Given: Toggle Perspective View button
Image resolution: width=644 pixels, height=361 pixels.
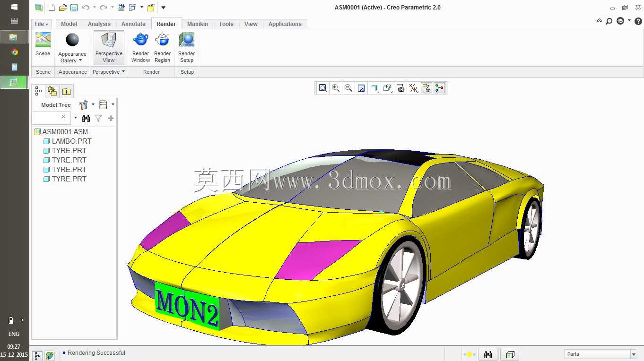Looking at the screenshot, I should pyautogui.click(x=109, y=48).
